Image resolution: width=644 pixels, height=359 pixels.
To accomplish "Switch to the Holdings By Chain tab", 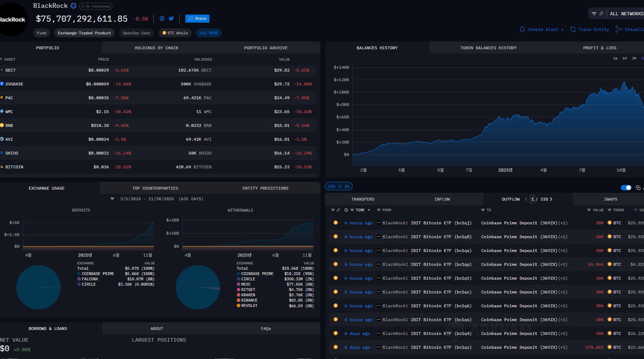I will click(x=156, y=48).
